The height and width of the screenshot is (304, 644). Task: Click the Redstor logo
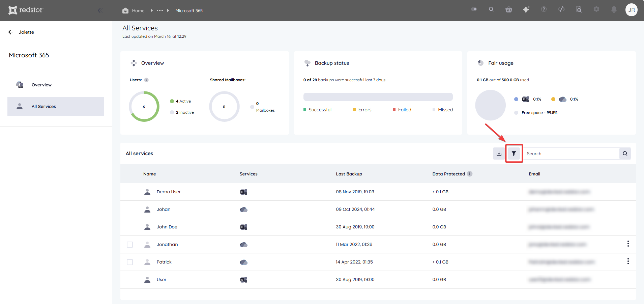pos(26,10)
